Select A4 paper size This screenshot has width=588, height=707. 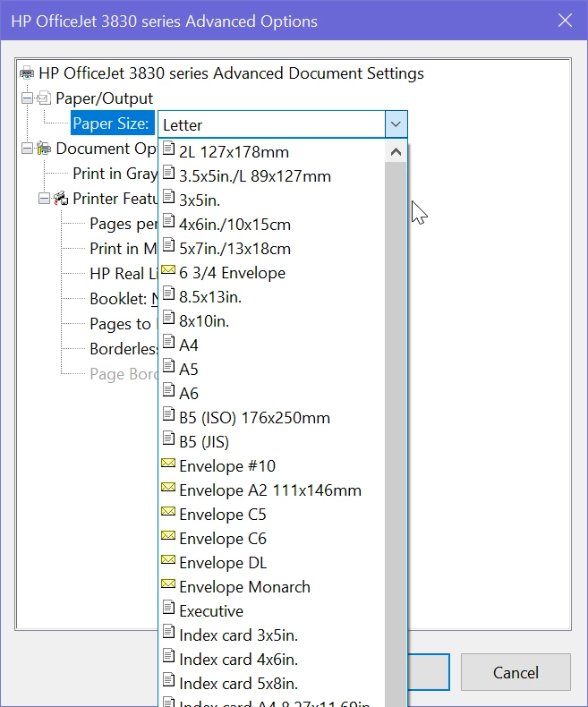pos(272,345)
